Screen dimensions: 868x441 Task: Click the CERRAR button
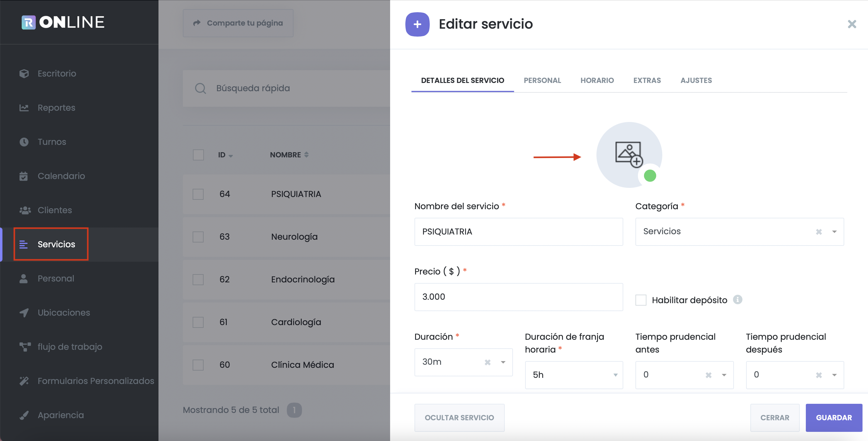pos(774,418)
